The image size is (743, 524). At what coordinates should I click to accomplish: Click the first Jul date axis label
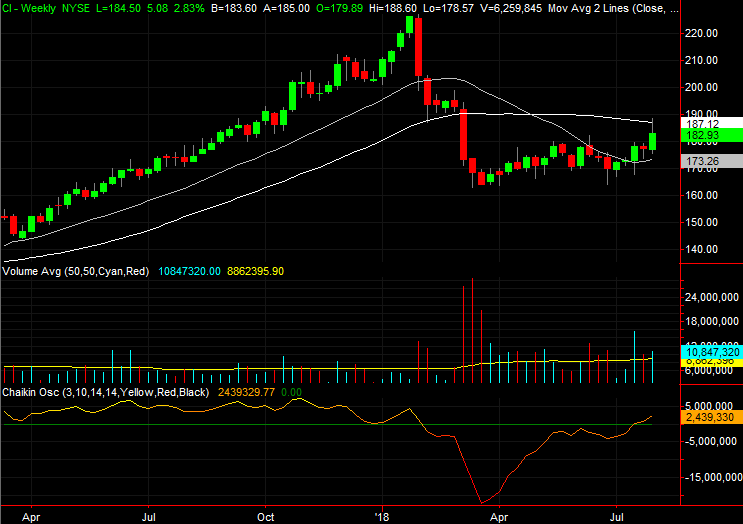(x=148, y=517)
